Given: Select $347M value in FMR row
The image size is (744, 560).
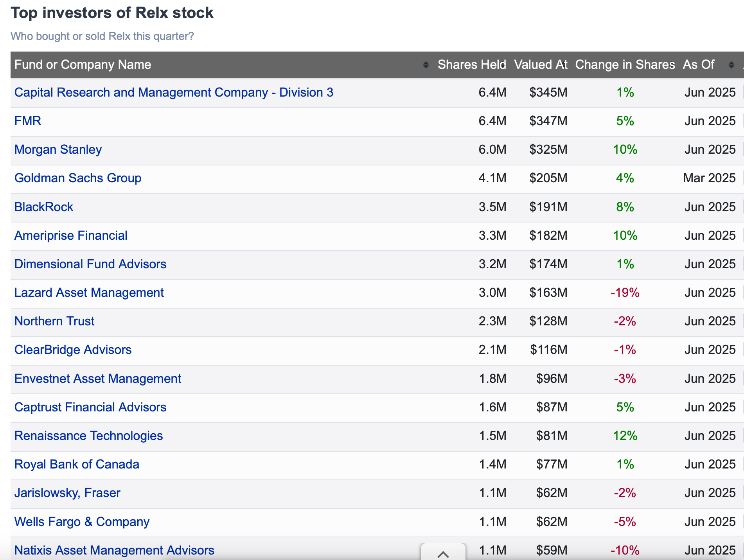Looking at the screenshot, I should click(x=548, y=121).
